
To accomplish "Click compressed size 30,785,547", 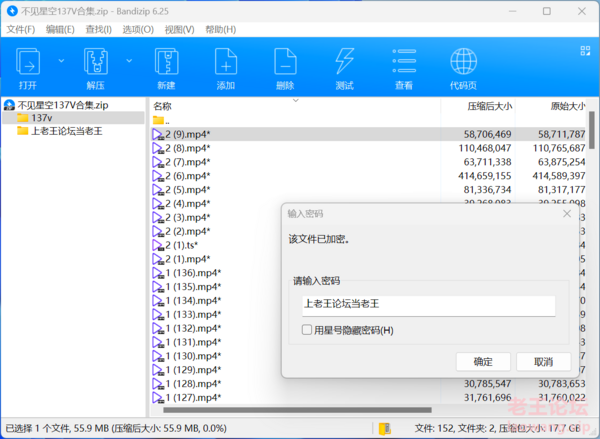I will pyautogui.click(x=488, y=384).
